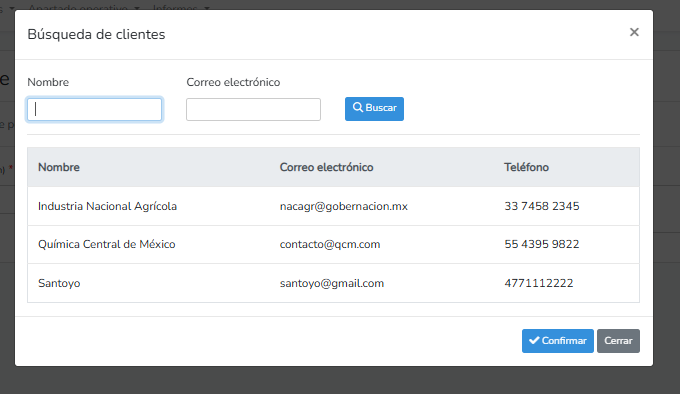The height and width of the screenshot is (394, 680).
Task: Focus the Nombre search input field
Action: pos(95,109)
